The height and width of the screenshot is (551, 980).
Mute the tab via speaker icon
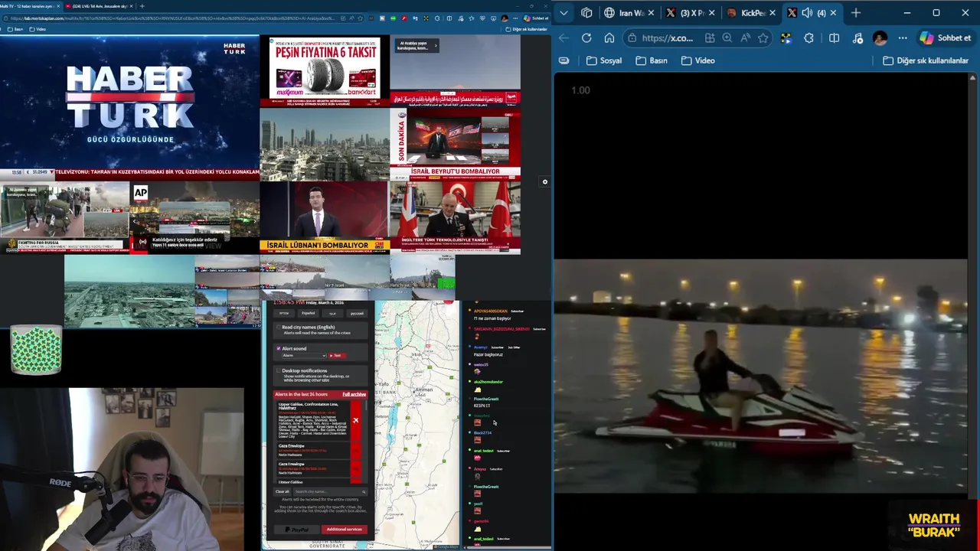tap(807, 12)
